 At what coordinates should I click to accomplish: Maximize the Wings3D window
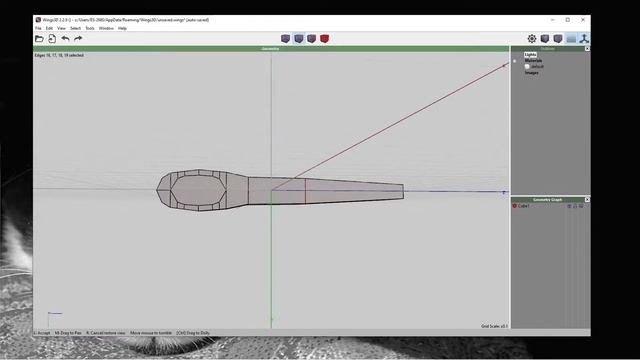pos(568,20)
